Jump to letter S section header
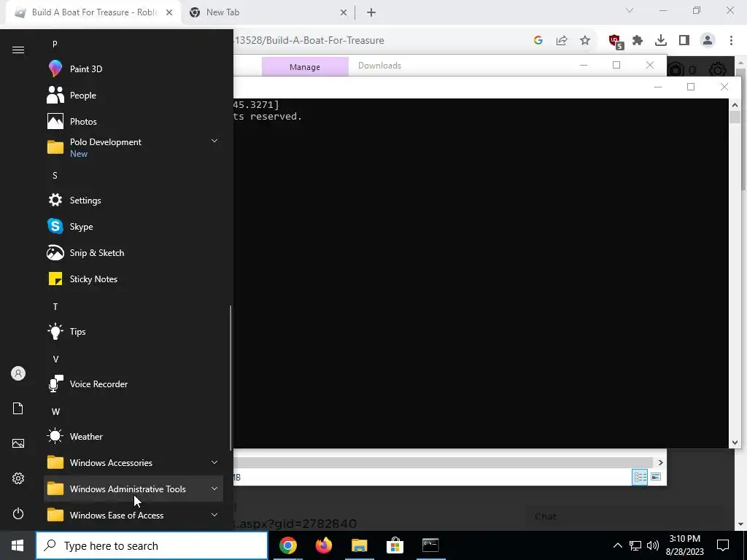This screenshot has width=747, height=560. click(55, 176)
